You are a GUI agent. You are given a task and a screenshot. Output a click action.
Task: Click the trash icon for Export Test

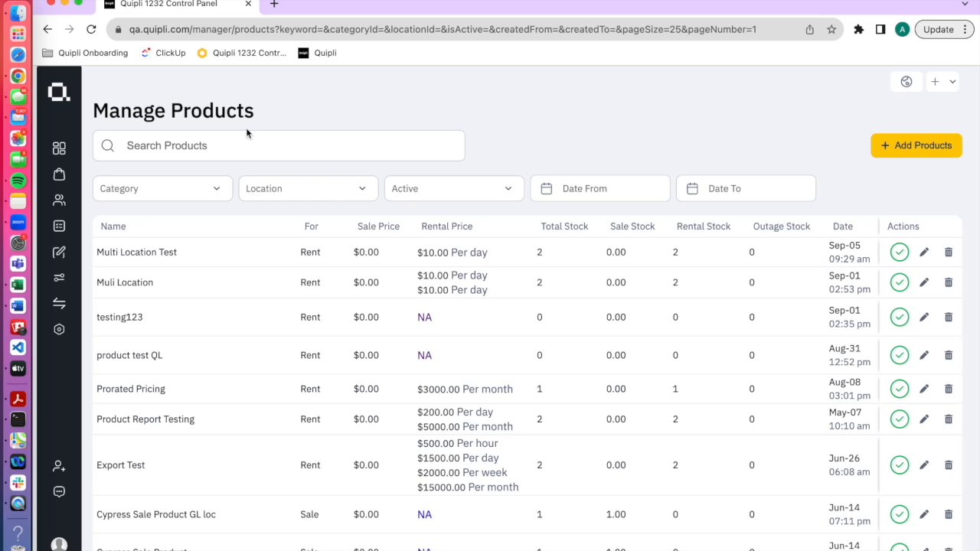(x=949, y=465)
